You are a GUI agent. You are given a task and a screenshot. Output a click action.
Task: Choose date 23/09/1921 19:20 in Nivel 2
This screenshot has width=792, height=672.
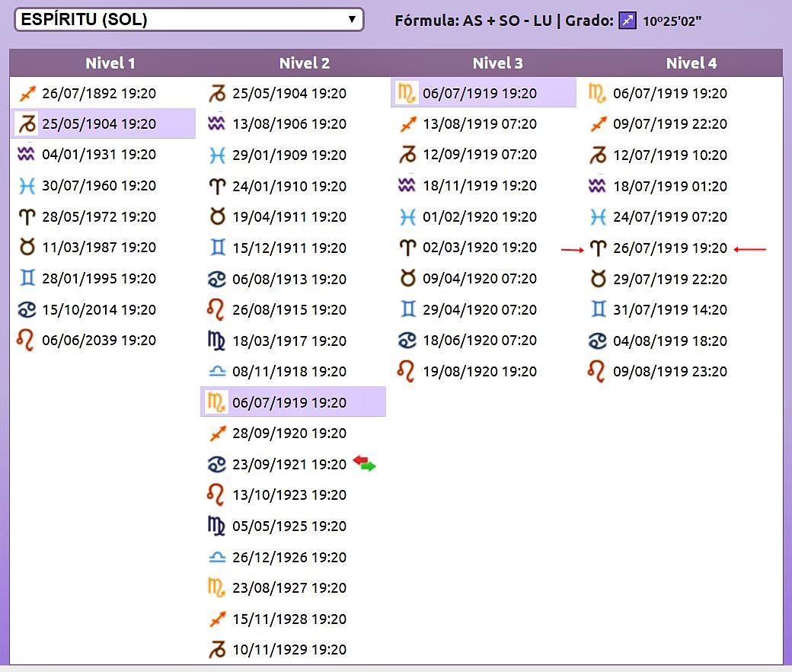coord(289,464)
